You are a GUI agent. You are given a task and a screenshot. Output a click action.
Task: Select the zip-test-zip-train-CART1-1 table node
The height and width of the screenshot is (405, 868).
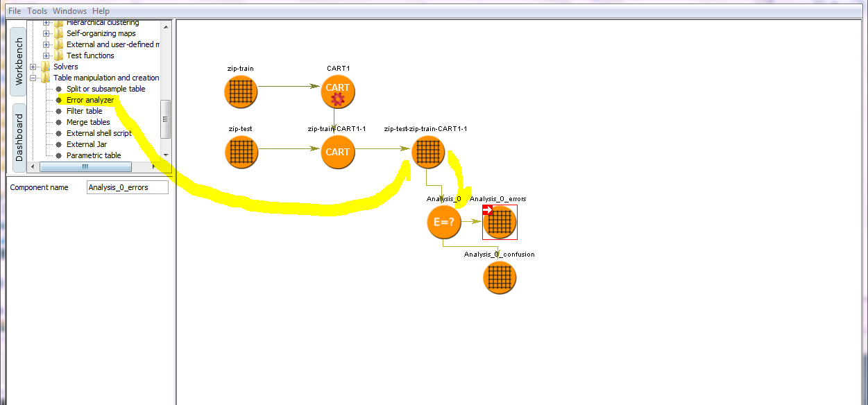pos(427,151)
